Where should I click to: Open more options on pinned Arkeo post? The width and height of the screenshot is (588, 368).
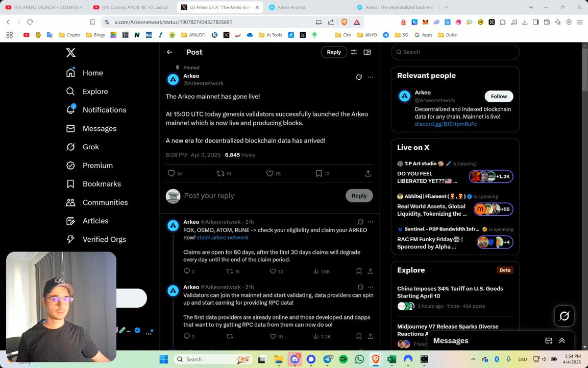pos(371,77)
